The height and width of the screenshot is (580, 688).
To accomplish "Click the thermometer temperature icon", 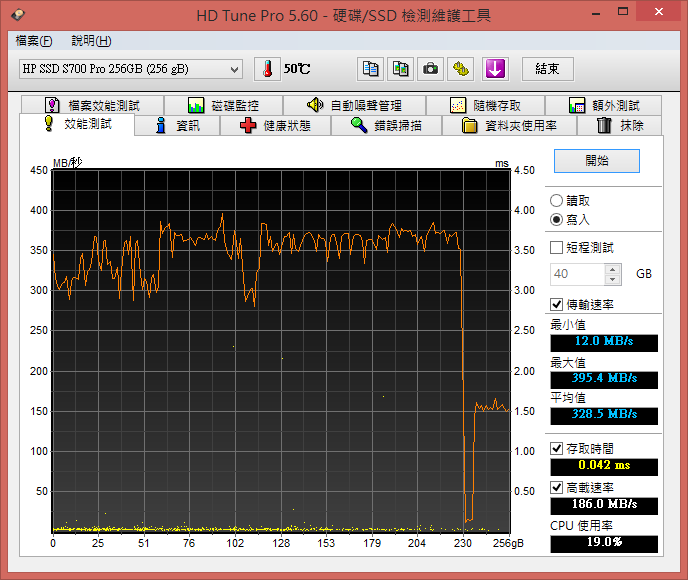I will pos(267,69).
